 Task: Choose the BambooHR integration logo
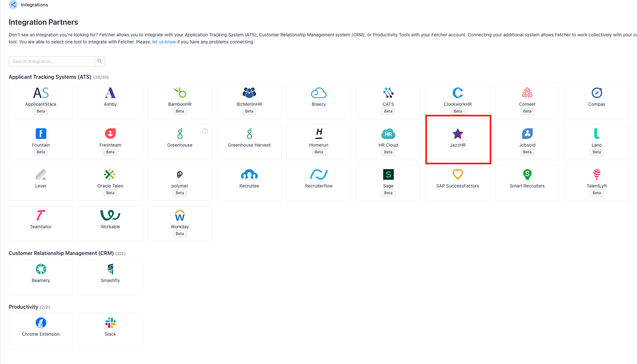tap(180, 93)
